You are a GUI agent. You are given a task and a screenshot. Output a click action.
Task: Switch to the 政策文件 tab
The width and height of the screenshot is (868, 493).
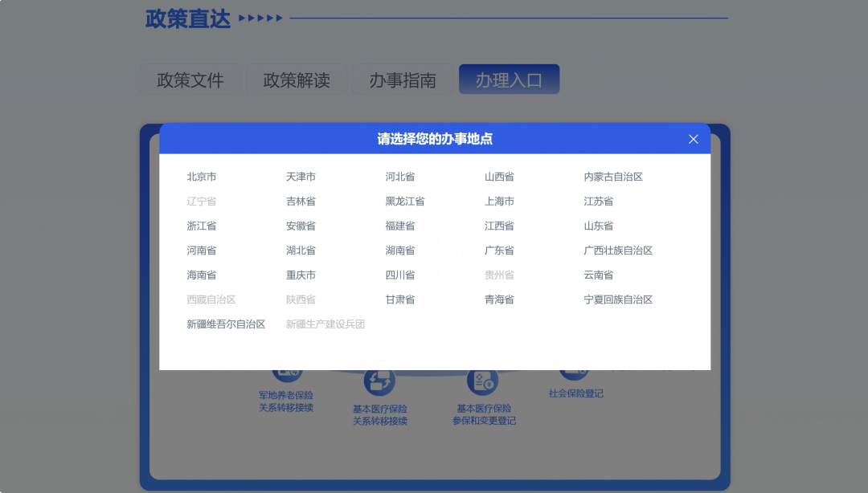coord(190,79)
